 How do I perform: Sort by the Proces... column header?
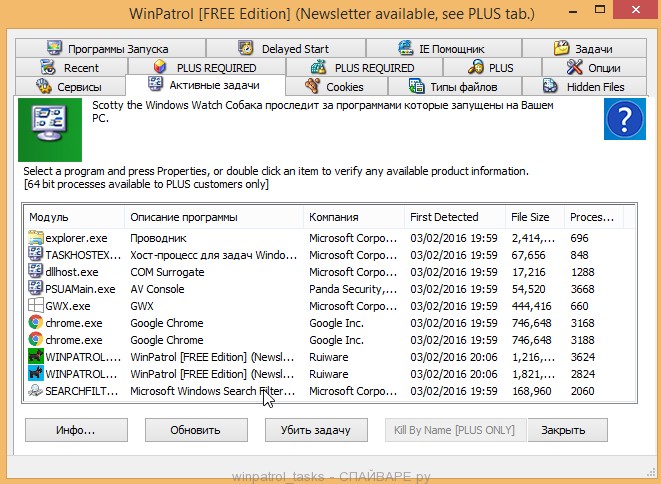tap(594, 217)
